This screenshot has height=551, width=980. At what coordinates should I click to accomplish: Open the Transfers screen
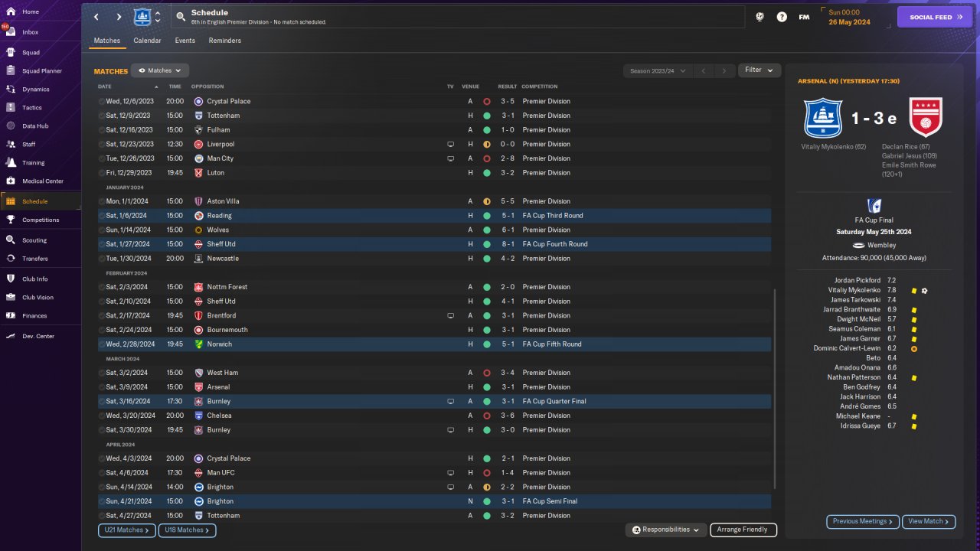point(35,259)
